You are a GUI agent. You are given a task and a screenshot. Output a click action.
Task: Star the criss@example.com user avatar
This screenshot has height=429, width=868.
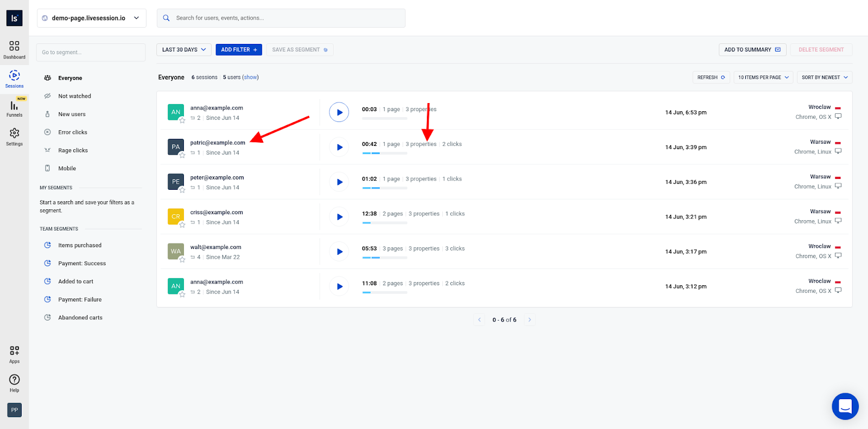pyautogui.click(x=182, y=225)
